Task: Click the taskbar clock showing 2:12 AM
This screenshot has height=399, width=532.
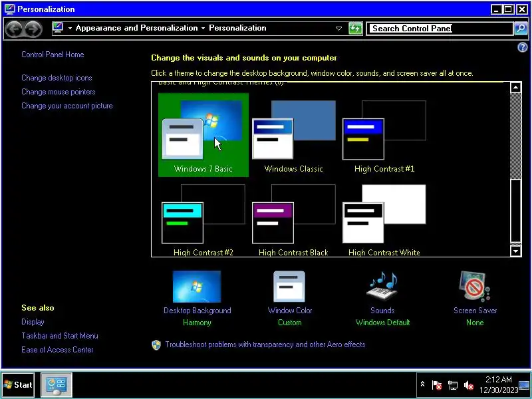Action: [x=498, y=385]
